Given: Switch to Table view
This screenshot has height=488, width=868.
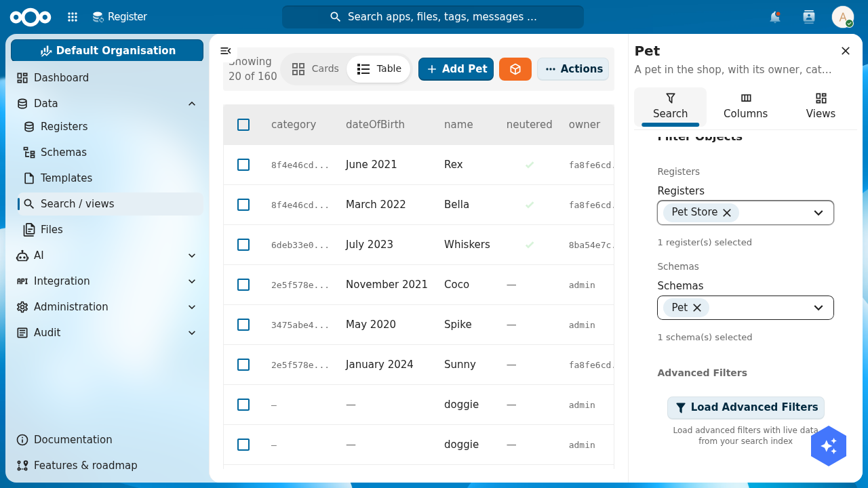Looking at the screenshot, I should click(x=379, y=69).
